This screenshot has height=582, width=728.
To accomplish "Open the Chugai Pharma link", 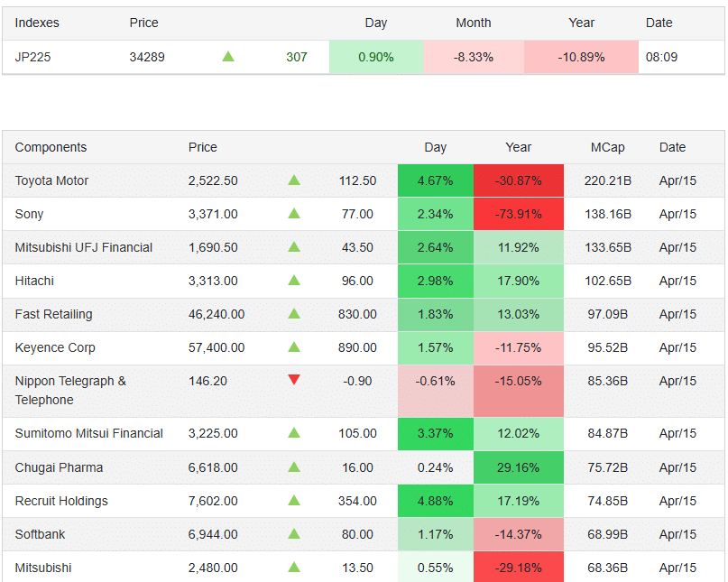I will point(59,467).
